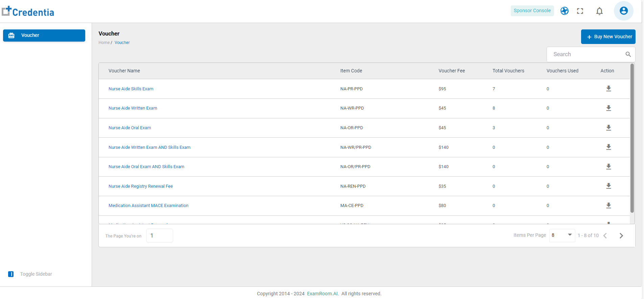Viewport: 644px width, 299px height.
Task: Download Nurse Aide Skills Exam voucher
Action: click(608, 89)
